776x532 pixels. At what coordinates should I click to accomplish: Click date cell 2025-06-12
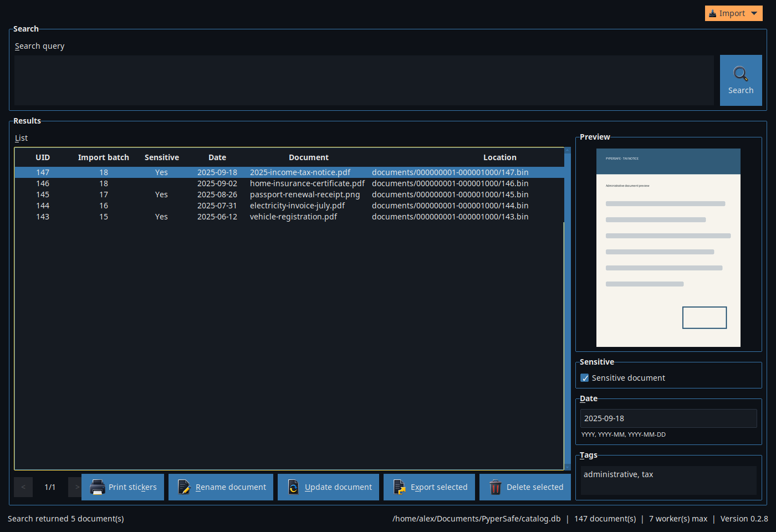[x=217, y=217]
